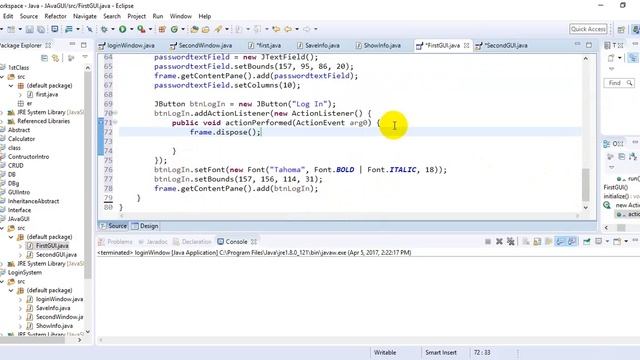Open the New Console View dropdown

(626, 242)
